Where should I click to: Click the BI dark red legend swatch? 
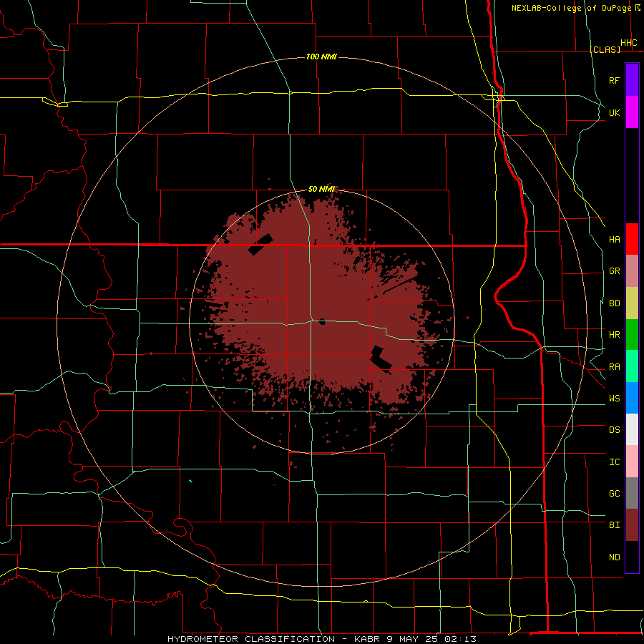(x=632, y=525)
